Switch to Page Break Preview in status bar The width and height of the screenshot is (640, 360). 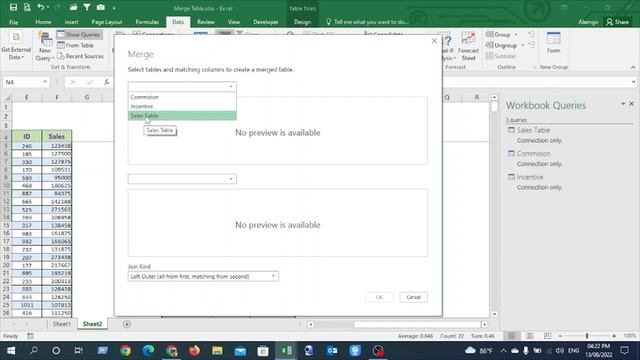[547, 336]
